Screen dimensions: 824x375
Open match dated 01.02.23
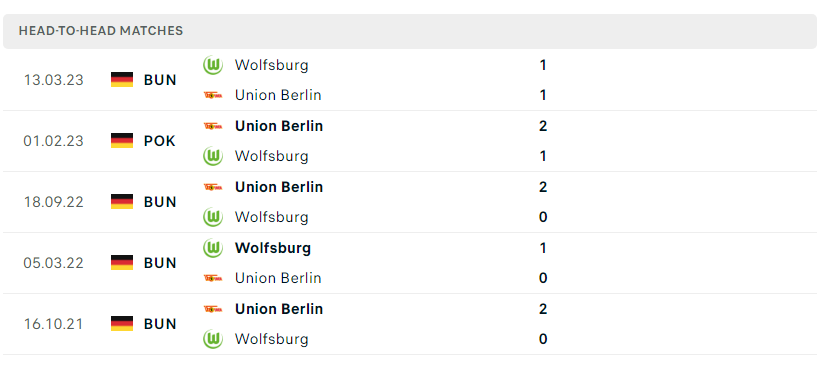(410, 141)
